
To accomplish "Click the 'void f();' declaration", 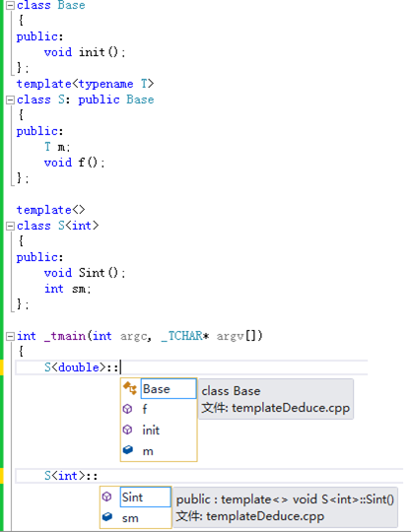I will [74, 163].
